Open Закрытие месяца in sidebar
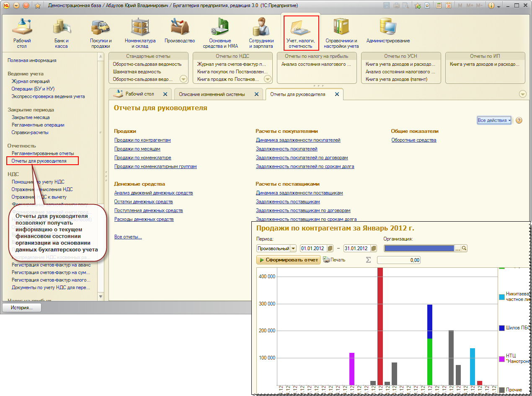The height and width of the screenshot is (396, 532). click(31, 117)
